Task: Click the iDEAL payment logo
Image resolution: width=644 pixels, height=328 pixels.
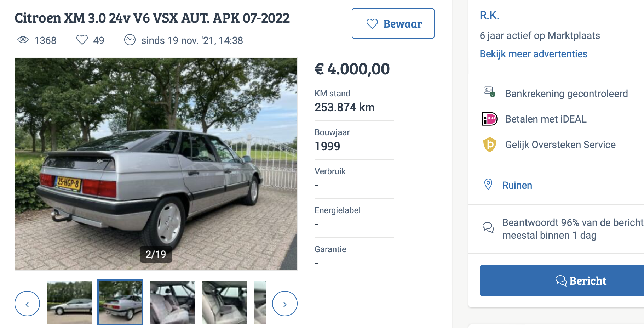Action: tap(490, 119)
